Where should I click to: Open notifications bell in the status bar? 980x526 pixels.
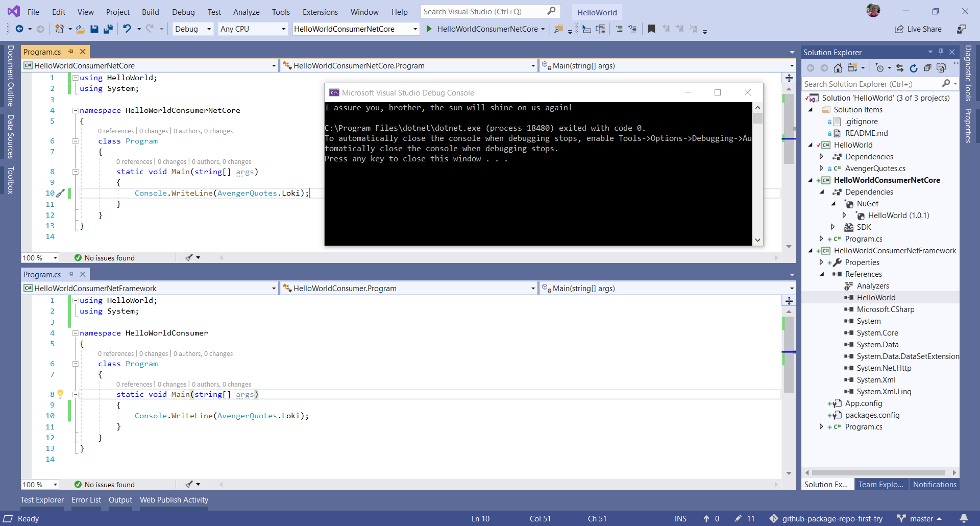click(964, 518)
